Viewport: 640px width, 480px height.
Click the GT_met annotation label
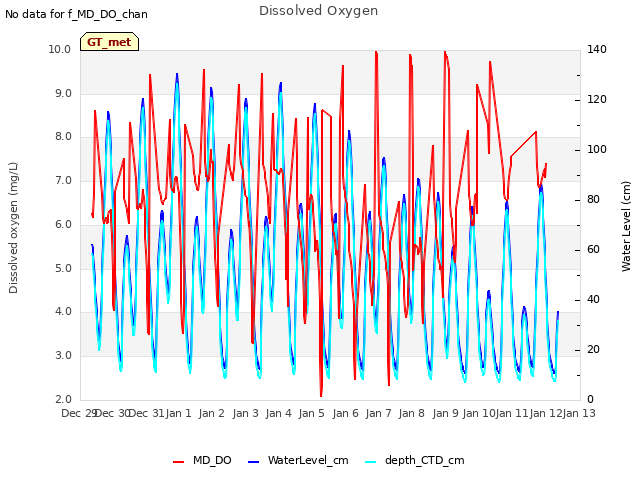109,42
